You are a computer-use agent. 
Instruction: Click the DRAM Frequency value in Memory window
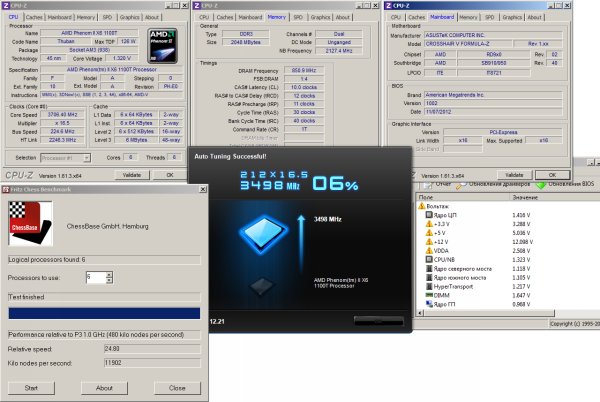[x=304, y=70]
